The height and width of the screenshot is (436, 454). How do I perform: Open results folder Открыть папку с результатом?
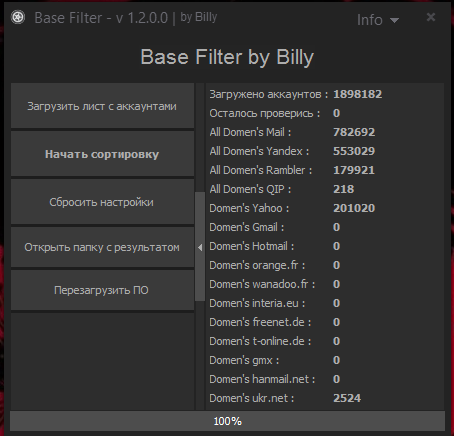point(102,247)
